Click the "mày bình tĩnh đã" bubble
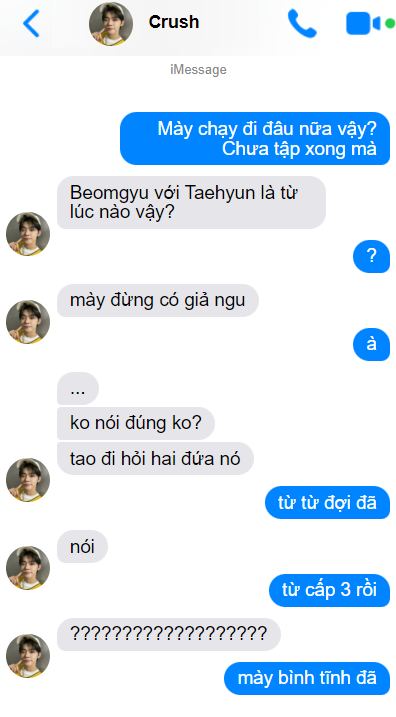This screenshot has width=396, height=717. coord(307,678)
